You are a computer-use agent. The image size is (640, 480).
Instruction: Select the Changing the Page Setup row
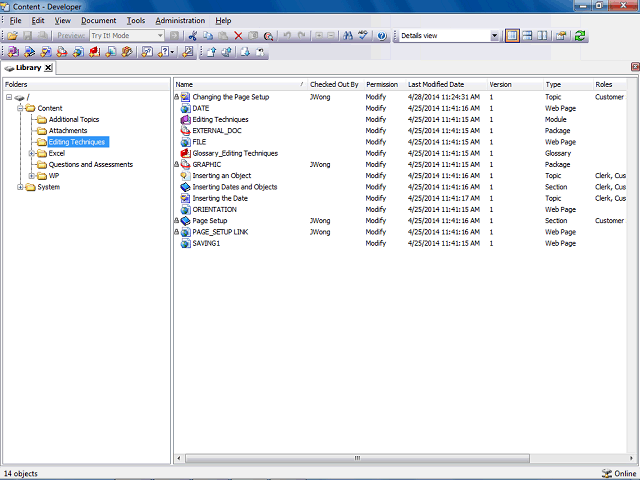point(400,97)
